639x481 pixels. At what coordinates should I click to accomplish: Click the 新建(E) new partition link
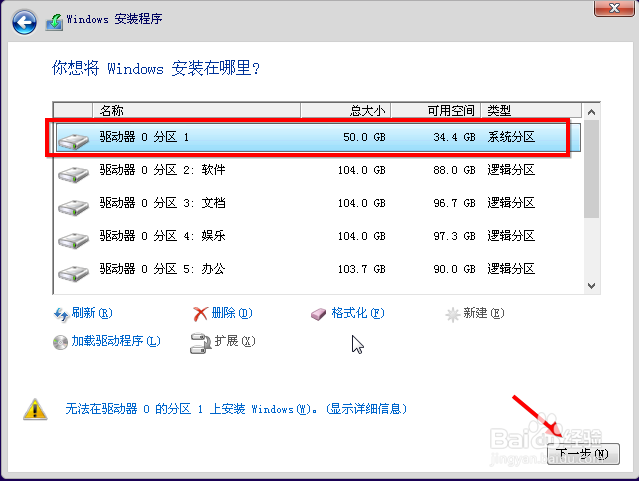[x=484, y=313]
